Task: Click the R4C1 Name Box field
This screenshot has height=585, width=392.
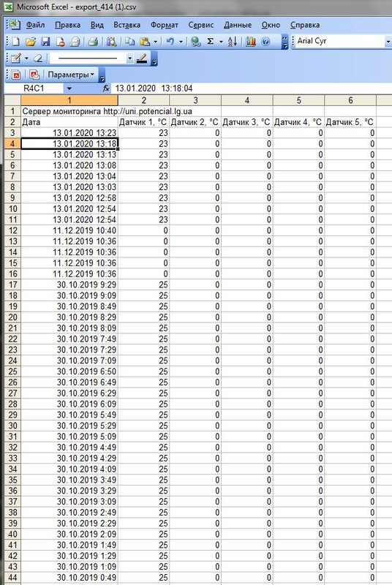Action: pyautogui.click(x=34, y=88)
